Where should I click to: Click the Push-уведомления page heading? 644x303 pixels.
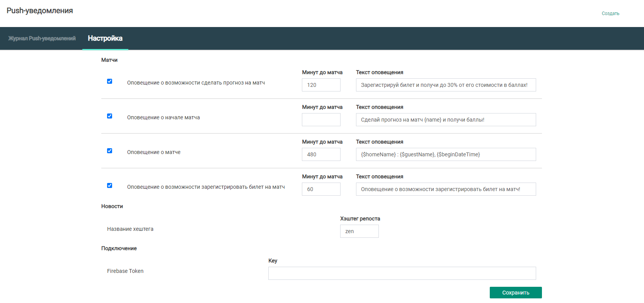[x=40, y=11]
